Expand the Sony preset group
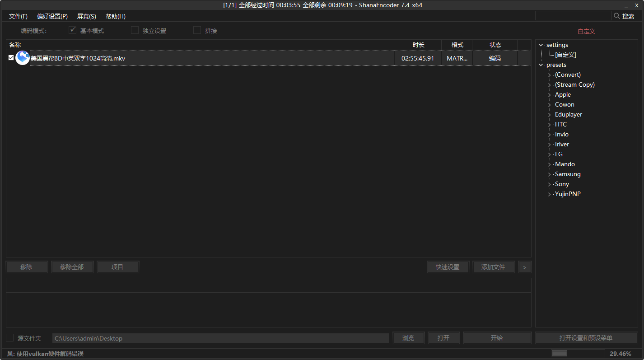644x360 pixels. (x=550, y=184)
